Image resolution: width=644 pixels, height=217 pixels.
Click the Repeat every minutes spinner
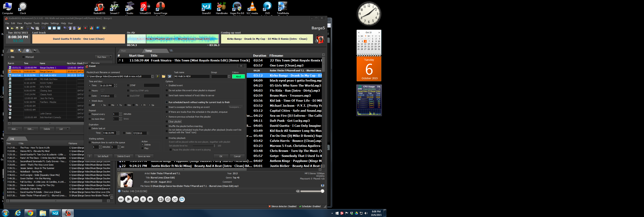[121, 114]
